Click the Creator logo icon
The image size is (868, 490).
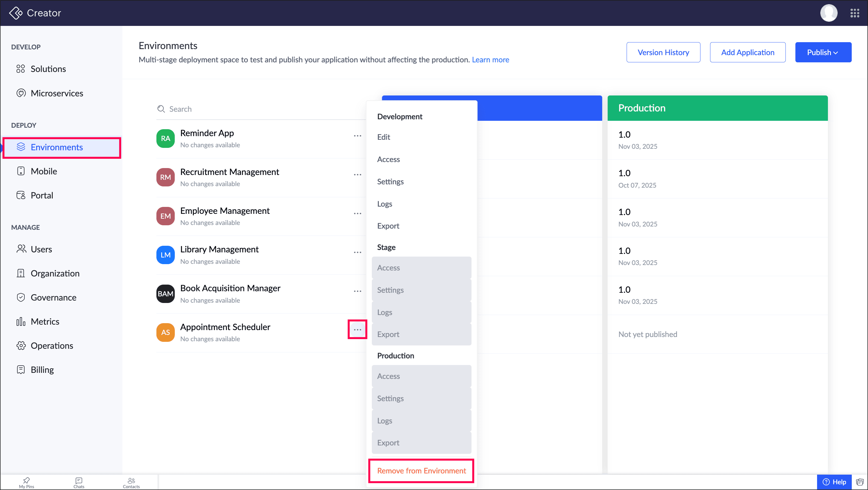[x=15, y=13]
